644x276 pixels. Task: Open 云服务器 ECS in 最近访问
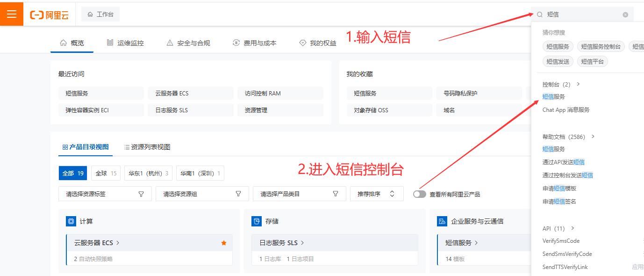pos(191,93)
